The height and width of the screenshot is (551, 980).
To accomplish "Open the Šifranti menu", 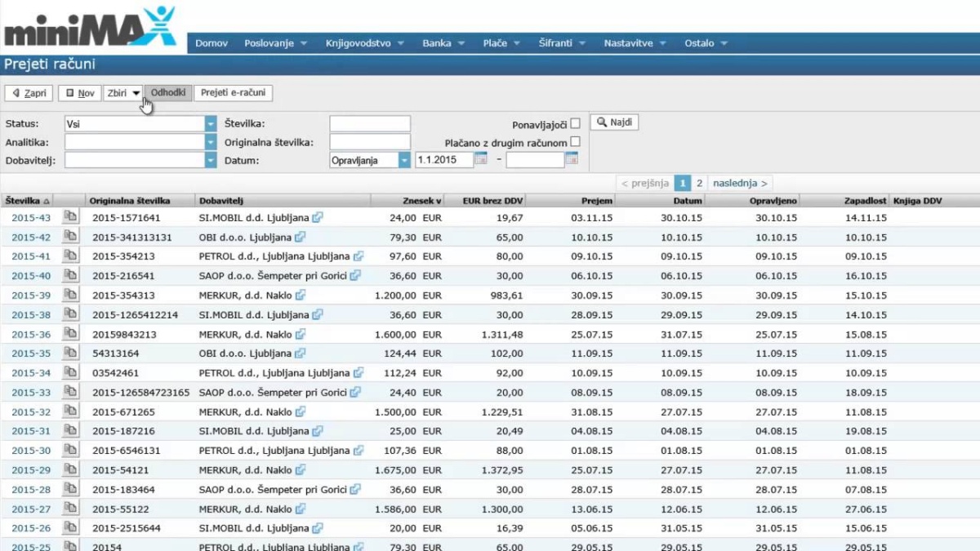I will [x=562, y=43].
